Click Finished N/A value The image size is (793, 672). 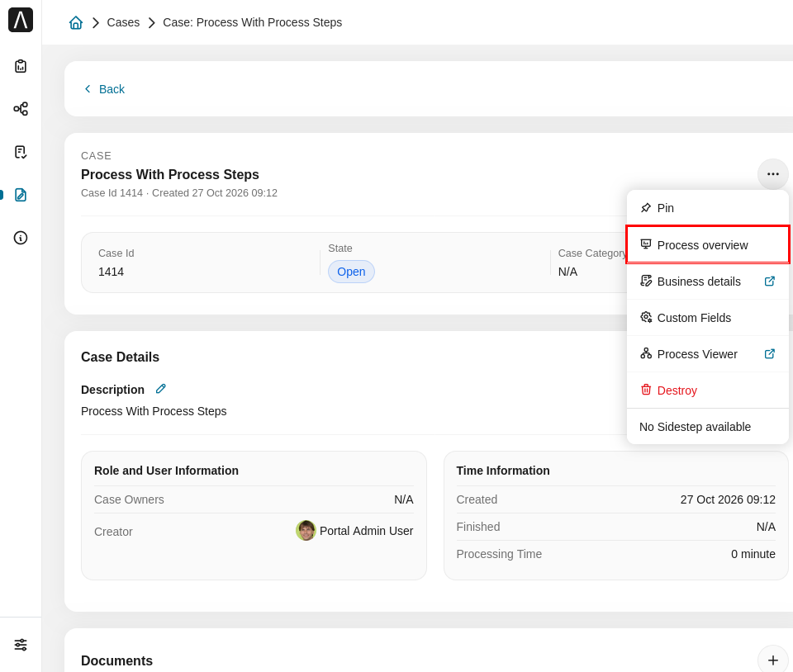tap(766, 527)
